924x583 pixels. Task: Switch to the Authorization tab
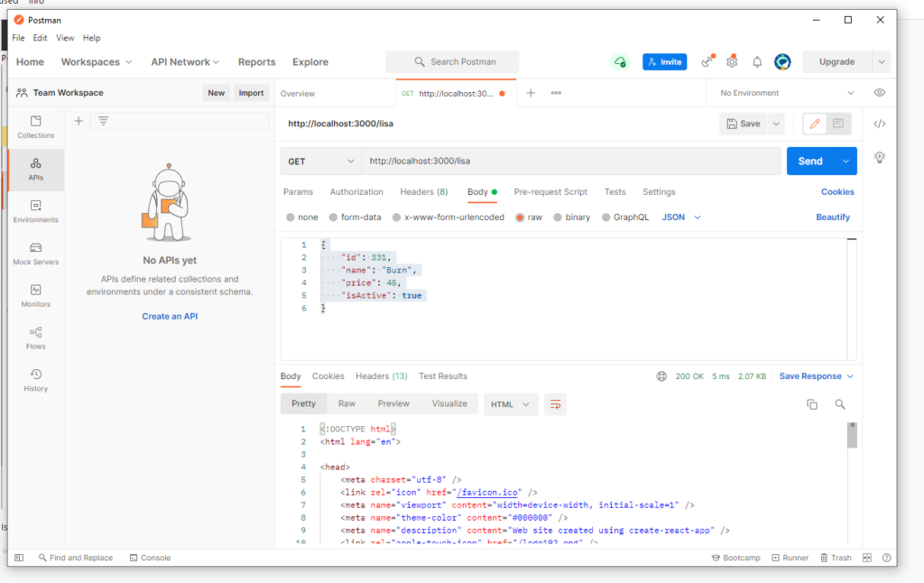click(356, 192)
